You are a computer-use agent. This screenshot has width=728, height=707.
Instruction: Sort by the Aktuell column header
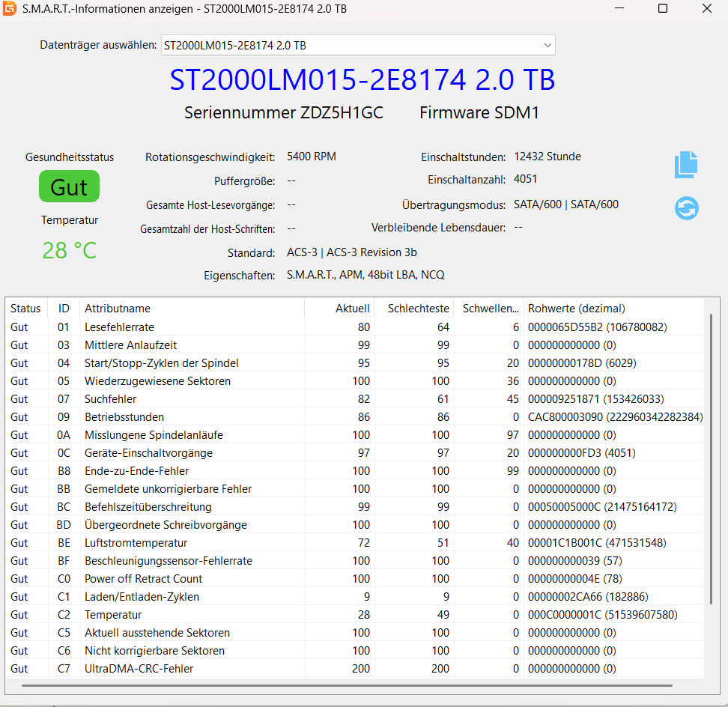coord(352,309)
